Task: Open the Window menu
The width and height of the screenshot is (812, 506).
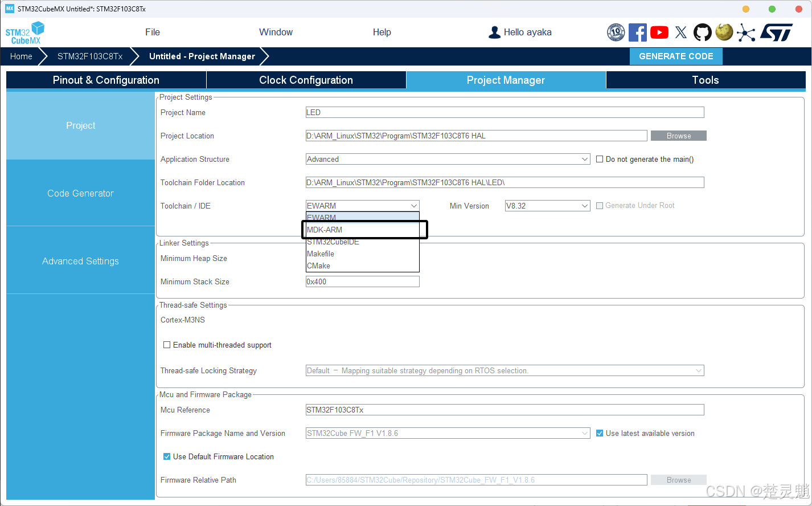Action: pos(276,32)
